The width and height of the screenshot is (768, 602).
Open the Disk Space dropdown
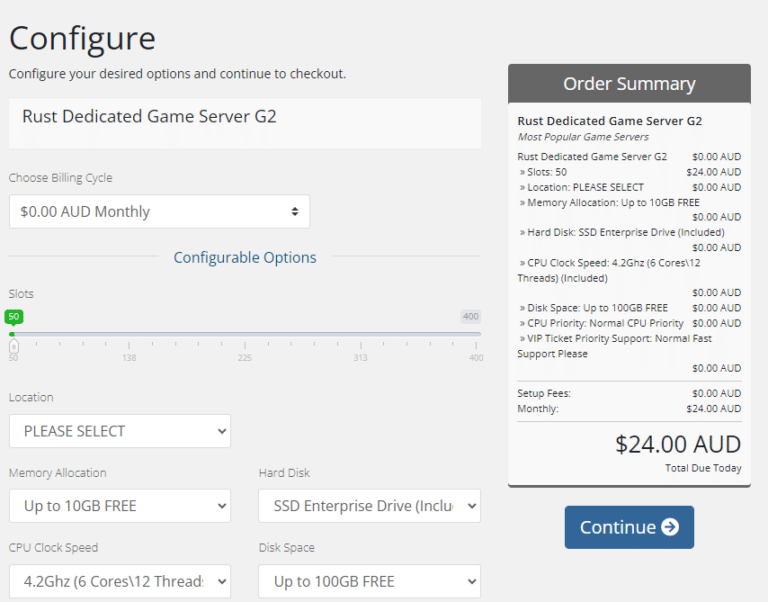tap(369, 581)
